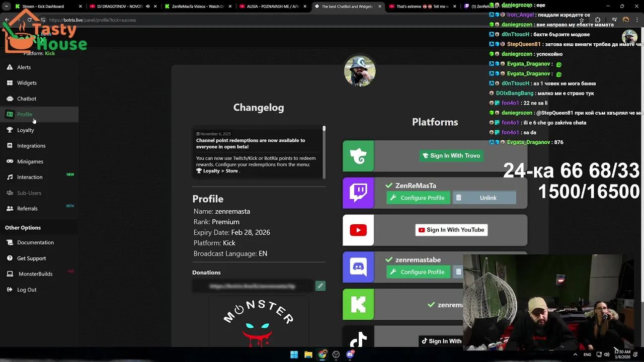Click browser back arrow
Viewport: 644px width, 362px height.
(7, 20)
